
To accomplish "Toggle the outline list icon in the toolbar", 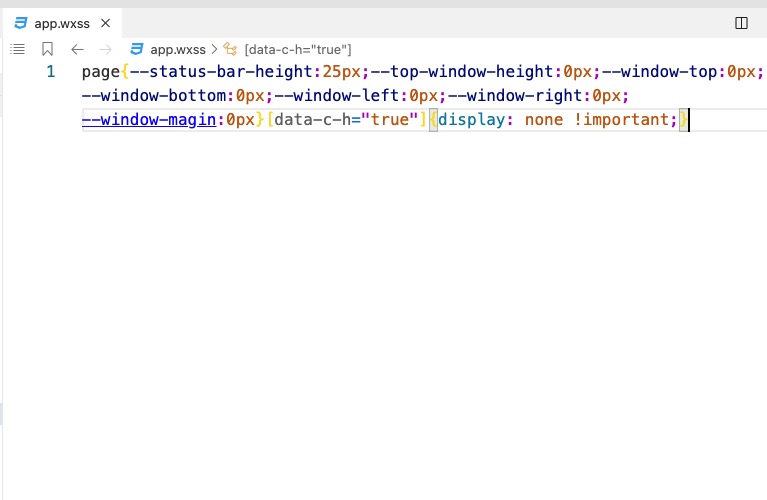I will click(17, 49).
